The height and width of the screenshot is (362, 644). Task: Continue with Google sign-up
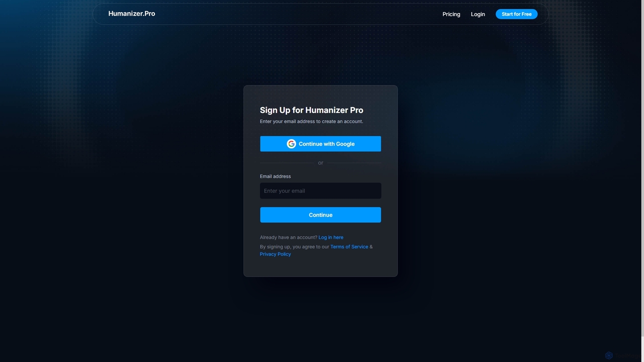320,144
